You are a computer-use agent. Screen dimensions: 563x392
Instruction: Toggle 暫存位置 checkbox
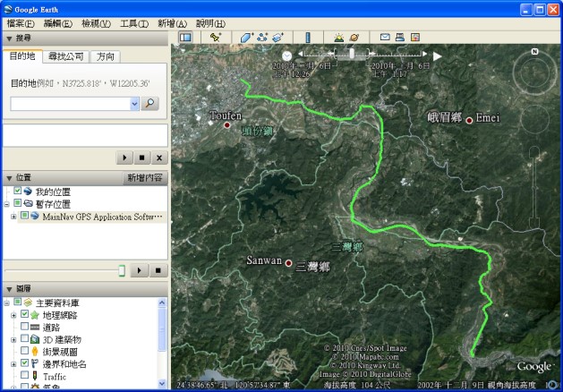[x=18, y=203]
